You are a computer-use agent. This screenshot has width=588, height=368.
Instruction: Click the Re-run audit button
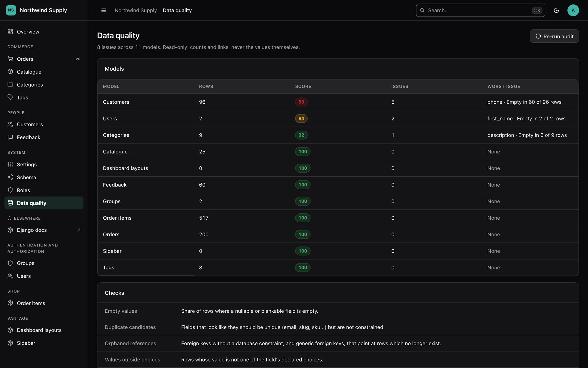554,36
